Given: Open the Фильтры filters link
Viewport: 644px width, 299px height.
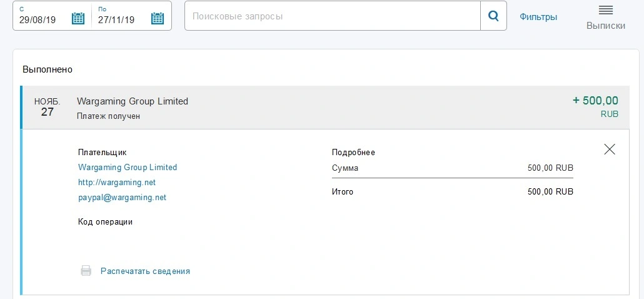Looking at the screenshot, I should click(538, 17).
